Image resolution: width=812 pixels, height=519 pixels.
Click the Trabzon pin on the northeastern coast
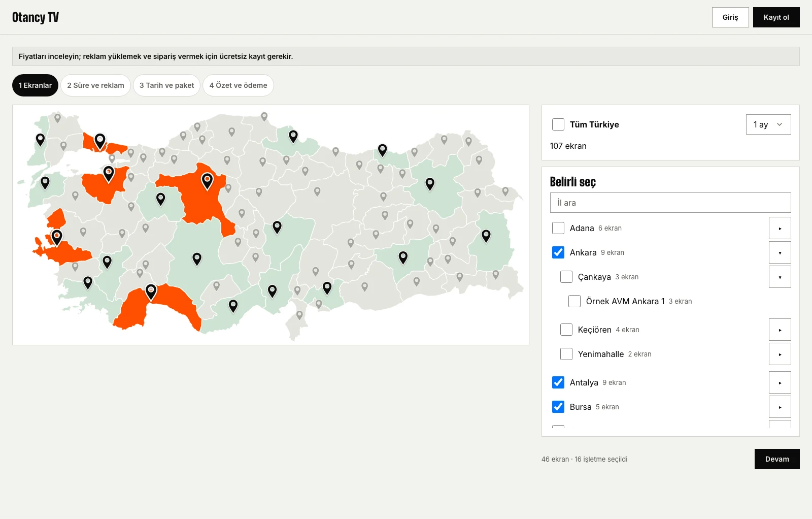(383, 150)
